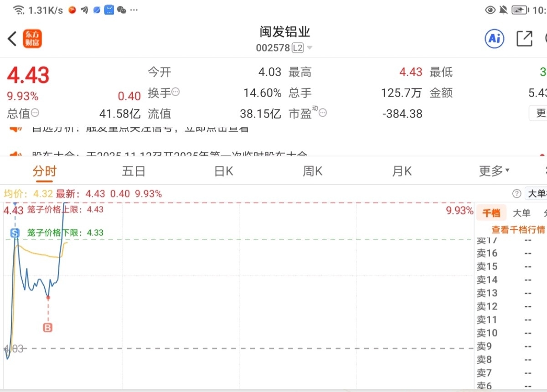The height and width of the screenshot is (392, 547).
Task: Tap the red B buy marker
Action: tap(48, 328)
